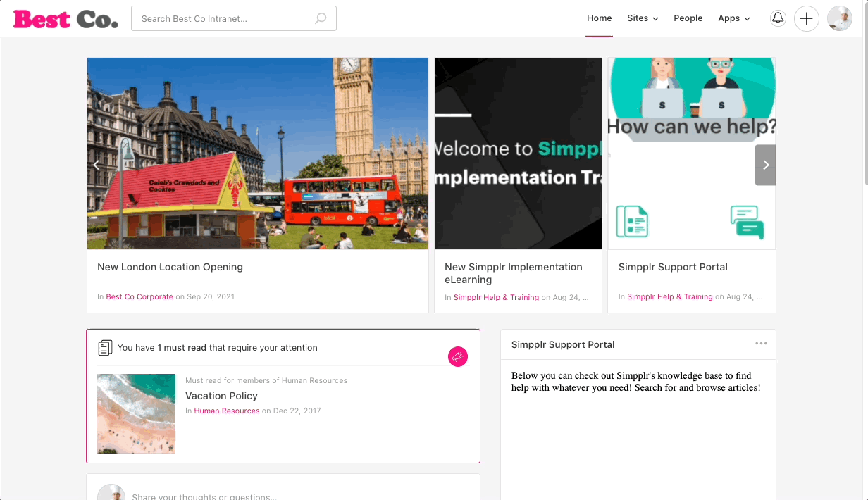Open the notifications bell

(778, 18)
